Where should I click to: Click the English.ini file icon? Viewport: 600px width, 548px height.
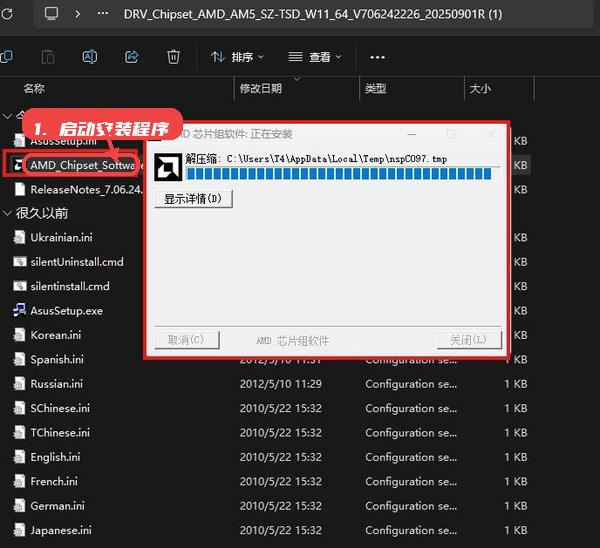coord(20,457)
